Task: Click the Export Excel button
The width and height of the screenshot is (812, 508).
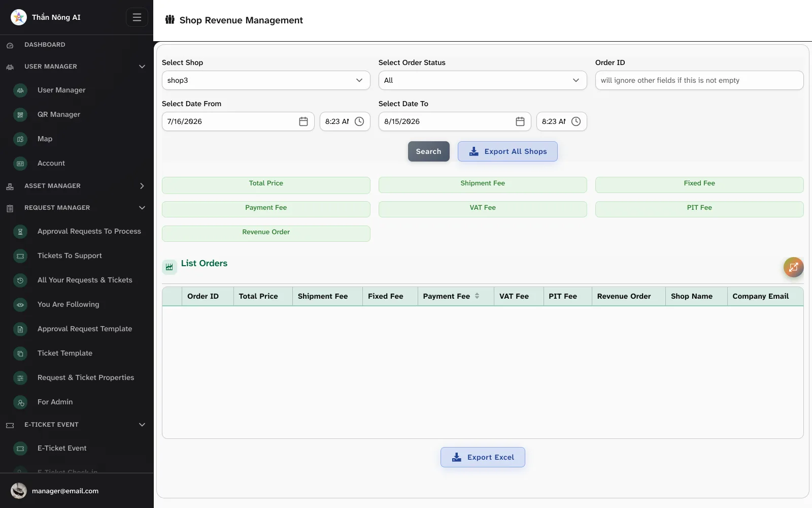Action: [483, 457]
